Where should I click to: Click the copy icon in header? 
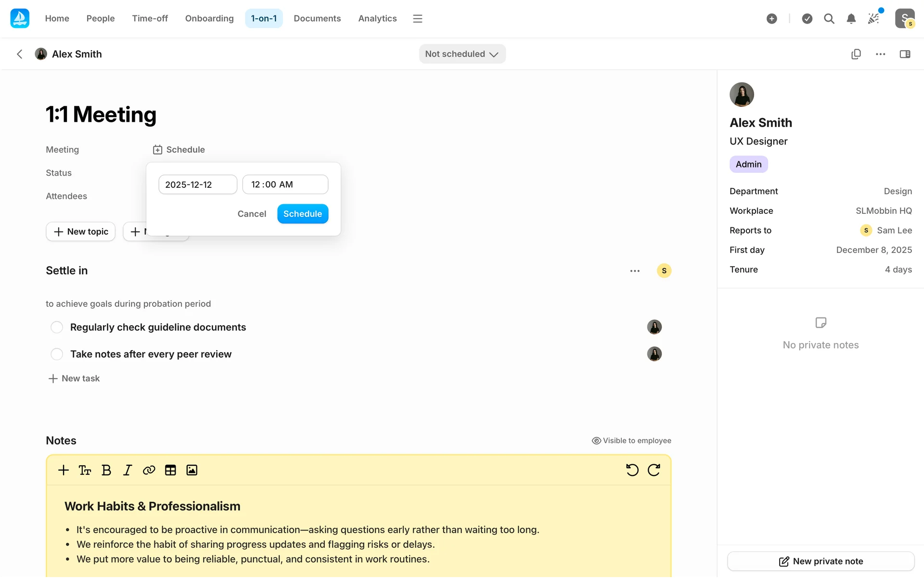[856, 54]
